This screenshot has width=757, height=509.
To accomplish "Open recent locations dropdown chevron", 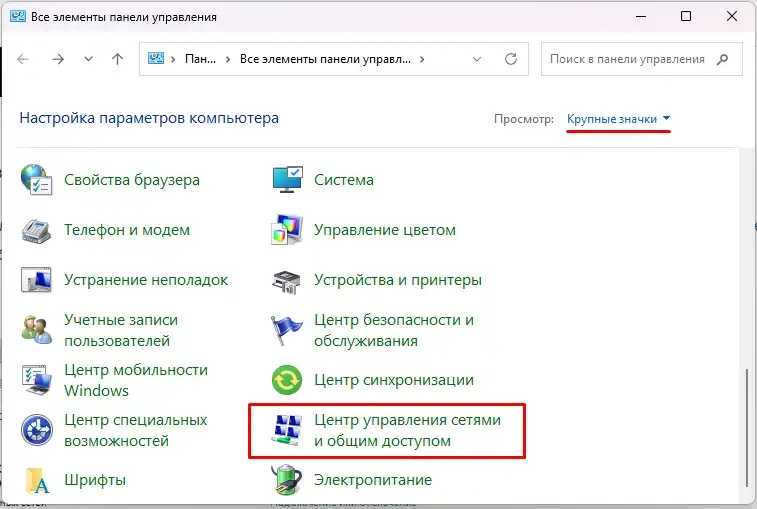I will (x=88, y=59).
